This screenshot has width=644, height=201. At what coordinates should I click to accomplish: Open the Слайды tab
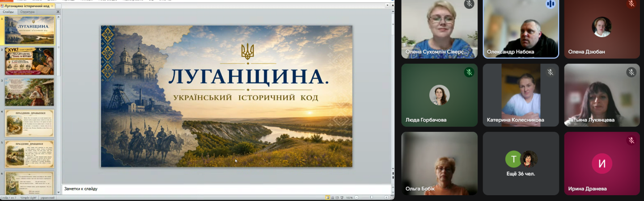[8, 12]
